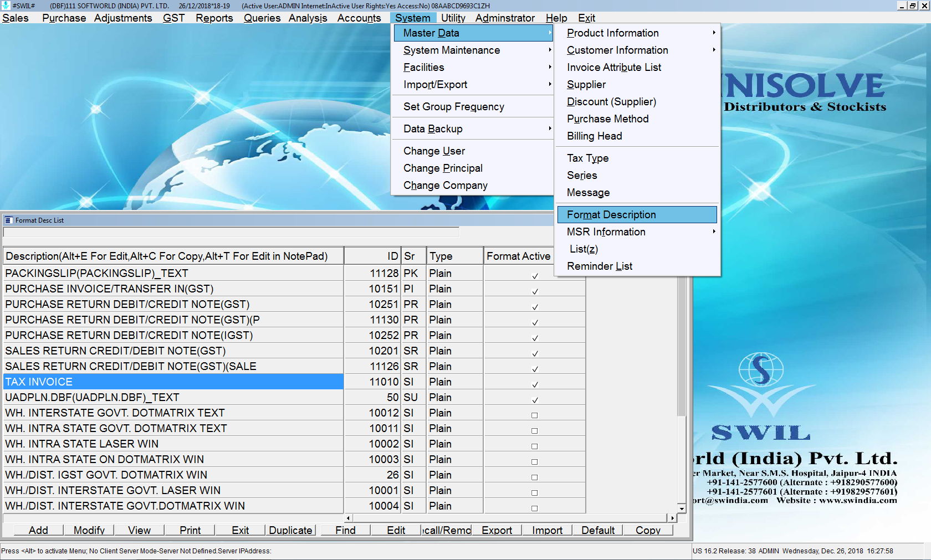The width and height of the screenshot is (931, 560).
Task: Click the Description column header
Action: 173,256
